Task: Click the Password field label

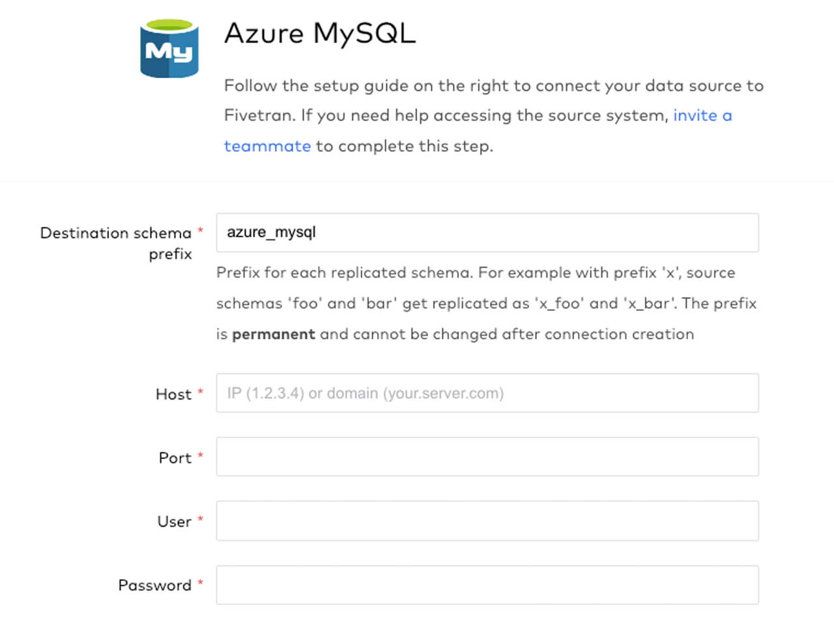Action: click(x=154, y=585)
